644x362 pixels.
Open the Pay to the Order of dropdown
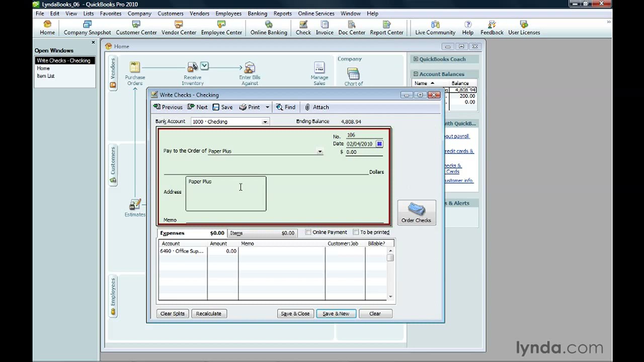tap(319, 151)
